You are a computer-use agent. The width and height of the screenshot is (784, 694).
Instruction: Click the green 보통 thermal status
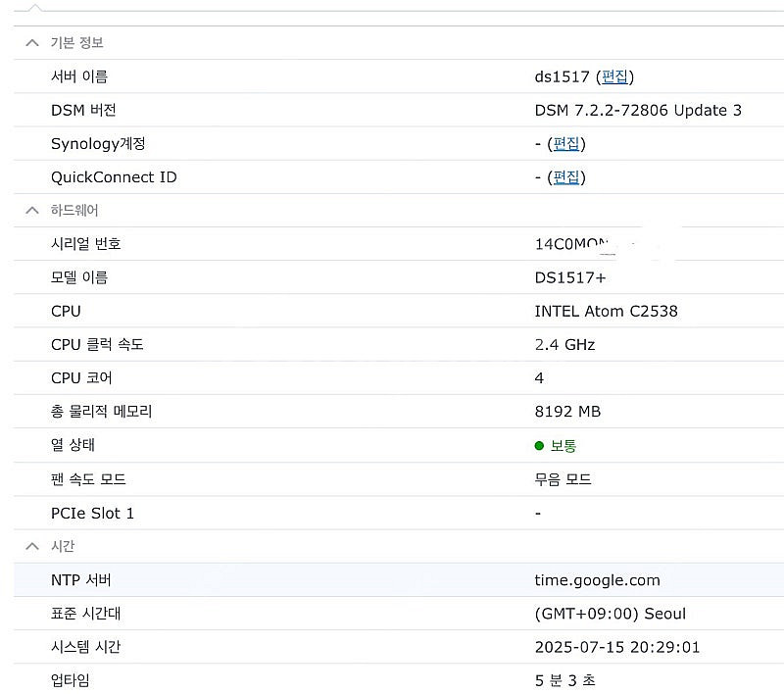point(556,445)
